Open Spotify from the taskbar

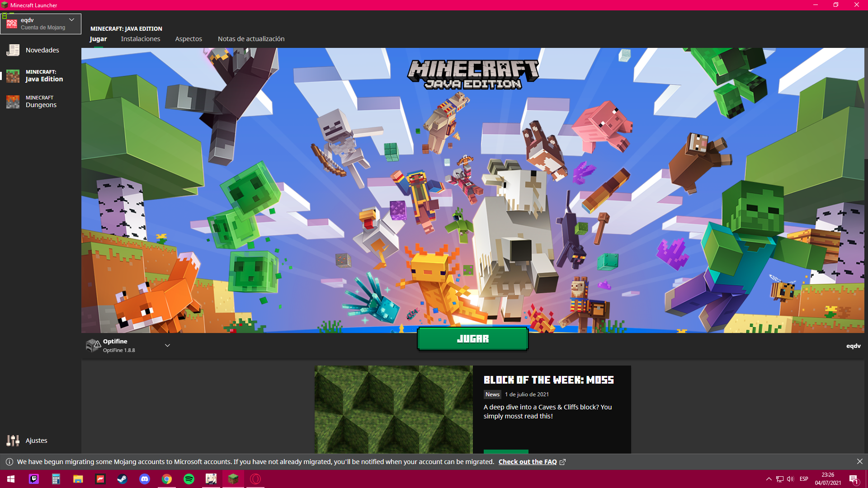tap(189, 479)
